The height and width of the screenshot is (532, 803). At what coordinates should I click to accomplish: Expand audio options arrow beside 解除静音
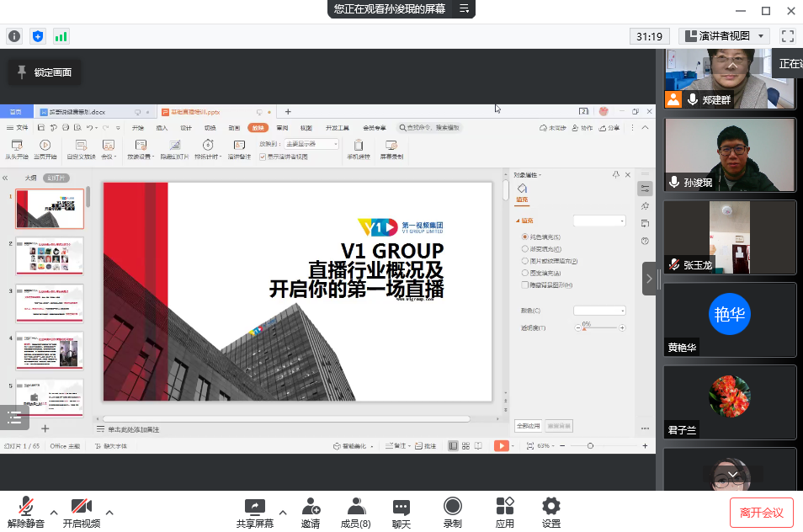[54, 513]
